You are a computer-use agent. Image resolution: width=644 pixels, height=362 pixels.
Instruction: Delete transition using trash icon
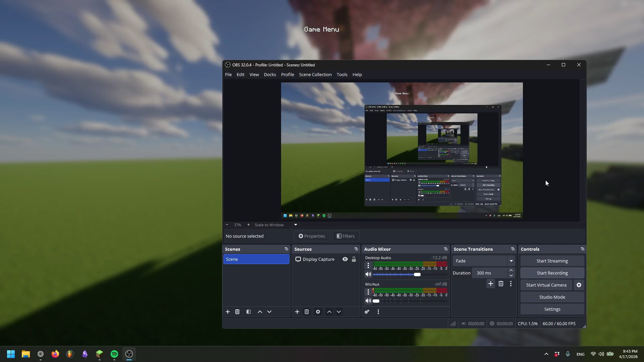click(x=501, y=284)
